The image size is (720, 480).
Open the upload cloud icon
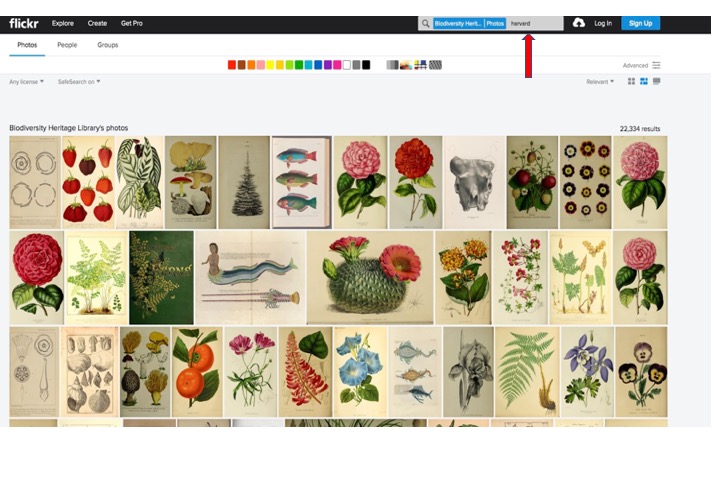[579, 23]
